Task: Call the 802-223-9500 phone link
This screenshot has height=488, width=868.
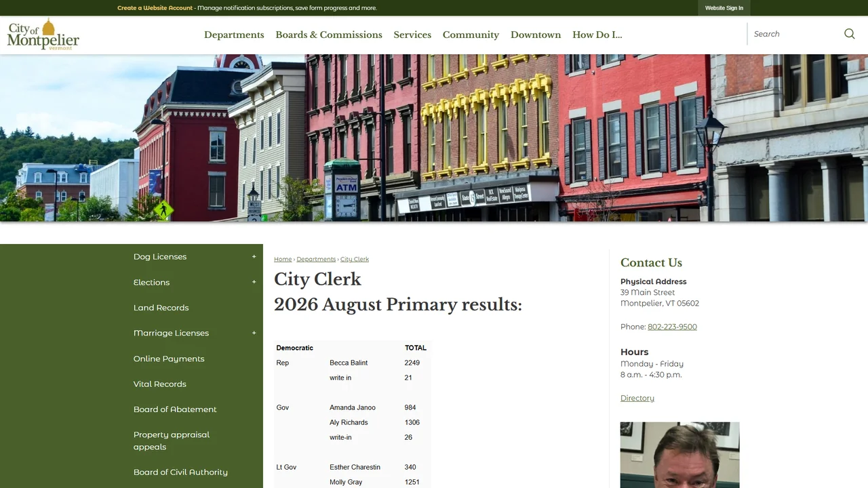Action: point(672,327)
